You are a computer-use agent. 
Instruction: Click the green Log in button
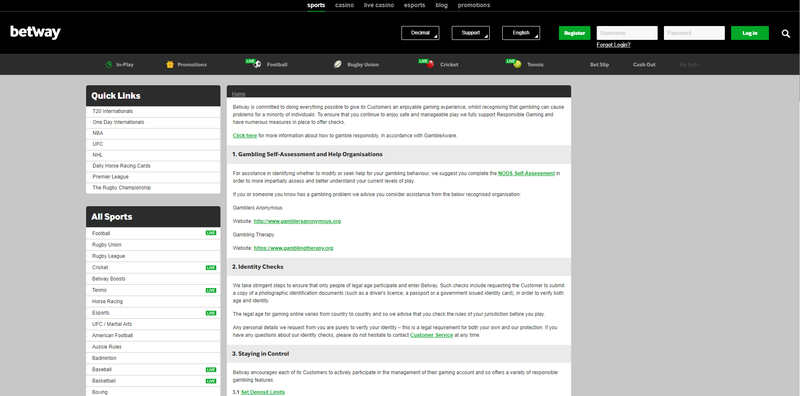pyautogui.click(x=749, y=33)
